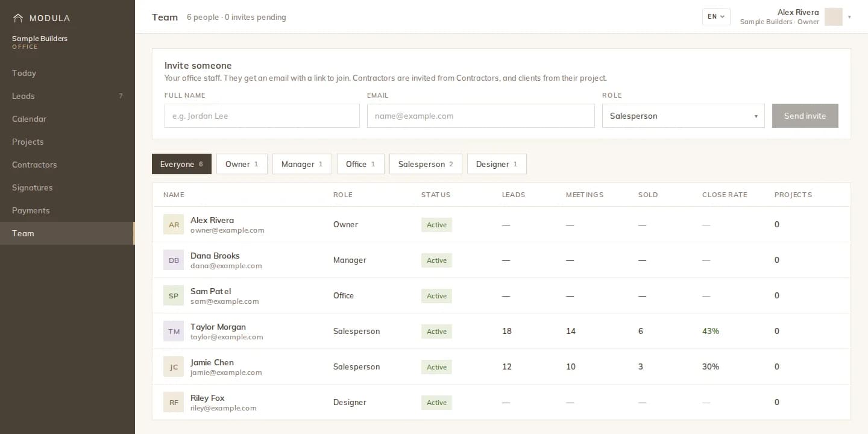
Task: Click Active status badge for Jamie Chen
Action: pos(436,367)
